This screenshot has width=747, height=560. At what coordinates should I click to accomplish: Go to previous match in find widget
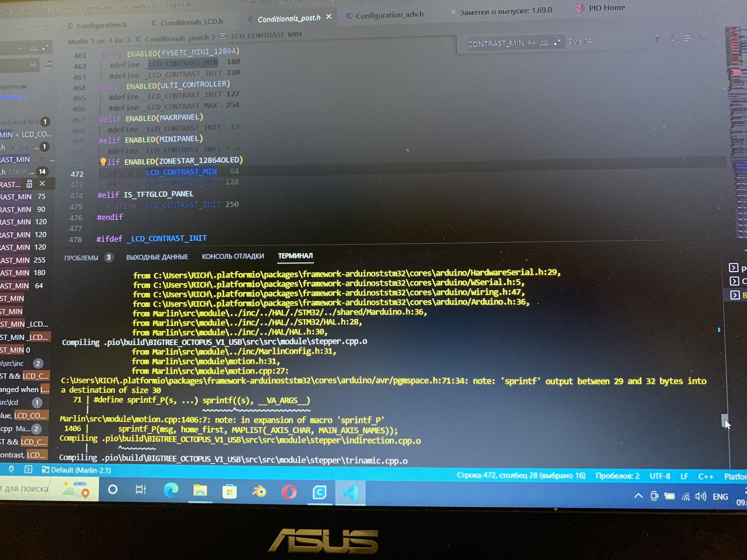tap(657, 39)
